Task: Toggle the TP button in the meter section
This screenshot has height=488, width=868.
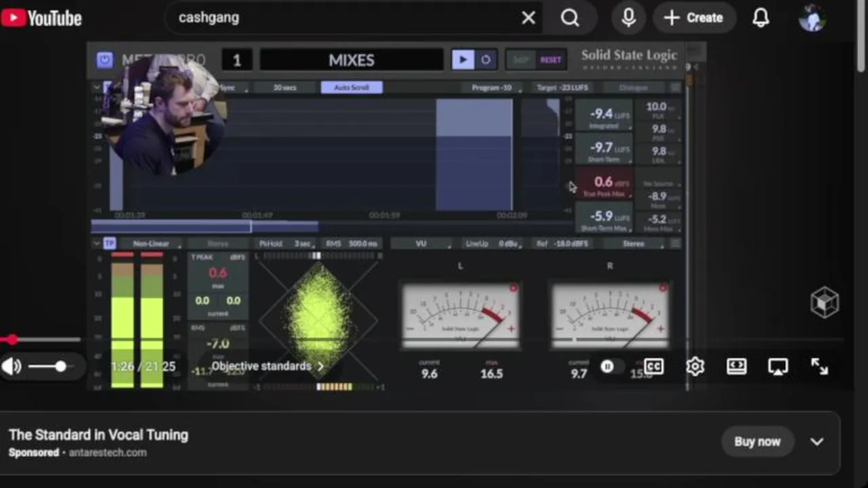Action: point(109,243)
